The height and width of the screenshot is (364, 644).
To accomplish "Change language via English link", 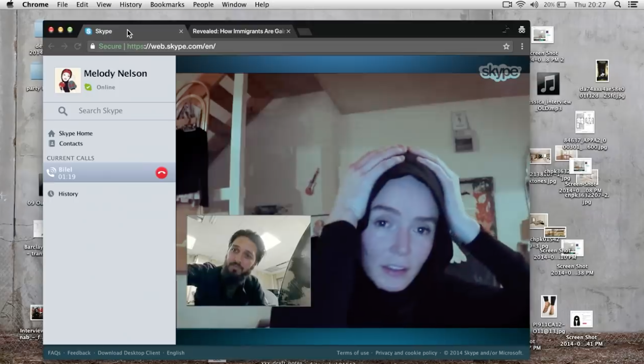I will [176, 353].
